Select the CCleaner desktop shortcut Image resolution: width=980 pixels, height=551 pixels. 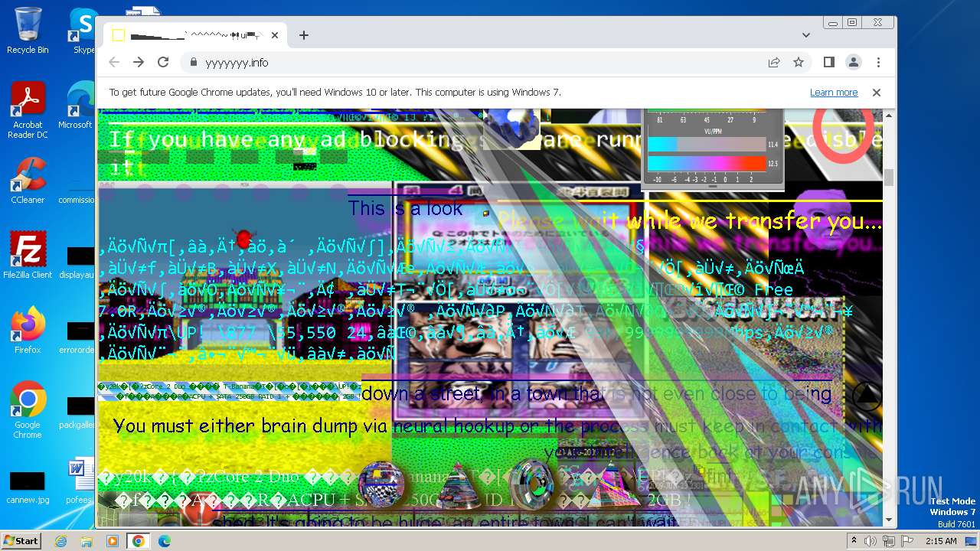(x=28, y=181)
